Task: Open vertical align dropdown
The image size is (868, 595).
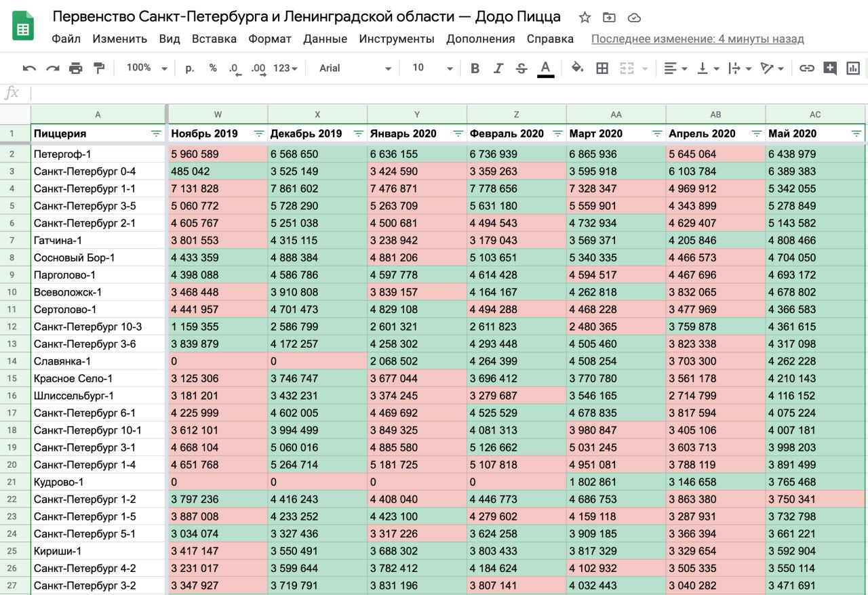Action: [708, 68]
